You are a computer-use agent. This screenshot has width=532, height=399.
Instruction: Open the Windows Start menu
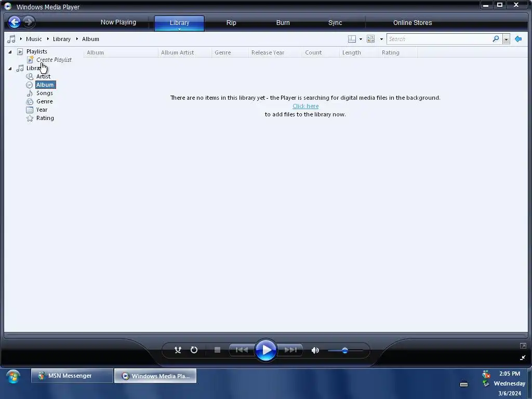[13, 377]
